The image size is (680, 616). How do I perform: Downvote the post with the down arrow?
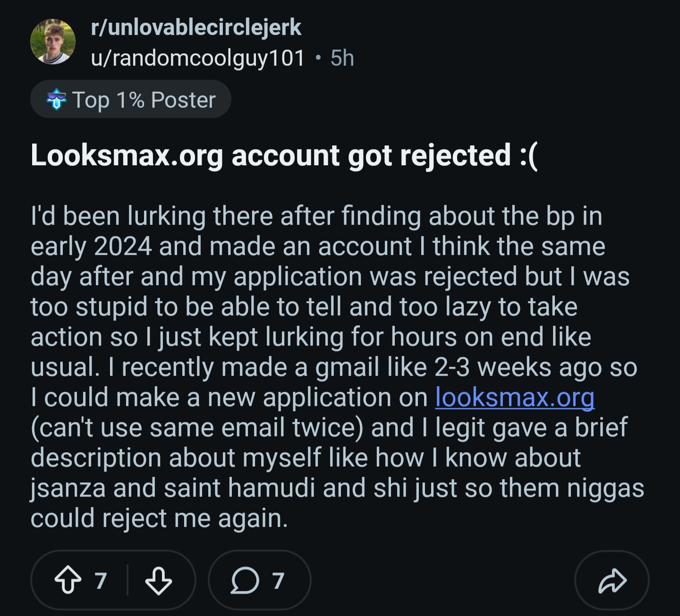coord(158,580)
